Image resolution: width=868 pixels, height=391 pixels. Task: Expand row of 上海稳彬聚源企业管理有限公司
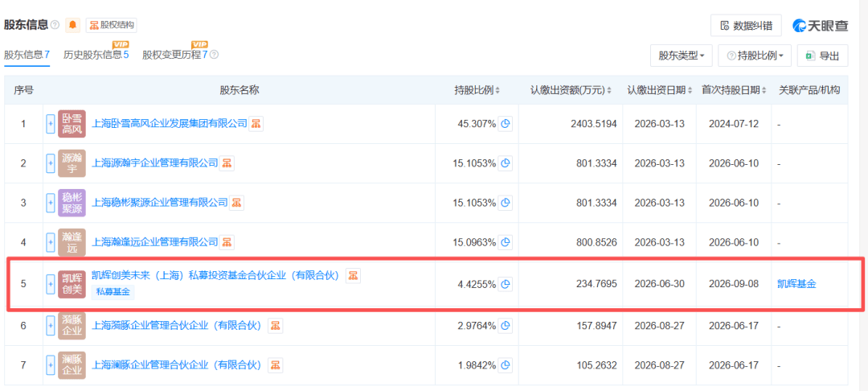(x=51, y=203)
